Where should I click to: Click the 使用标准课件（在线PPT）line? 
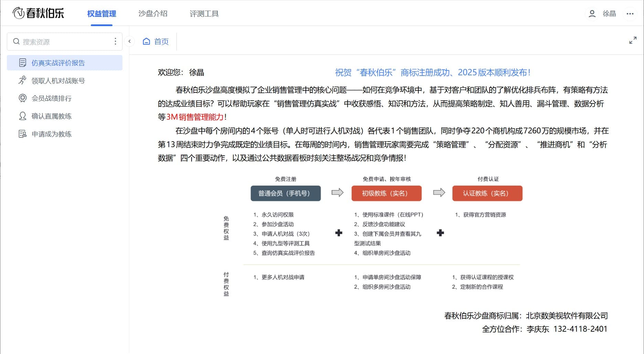pos(389,214)
